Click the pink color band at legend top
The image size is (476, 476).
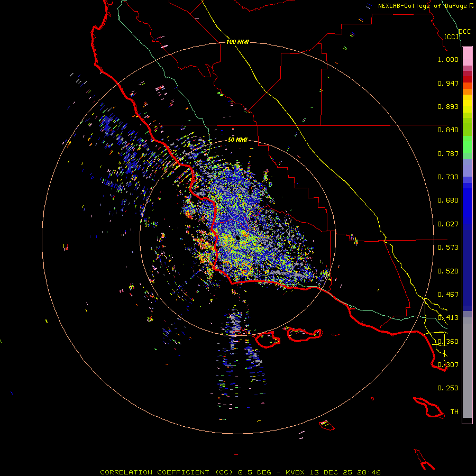click(x=467, y=57)
